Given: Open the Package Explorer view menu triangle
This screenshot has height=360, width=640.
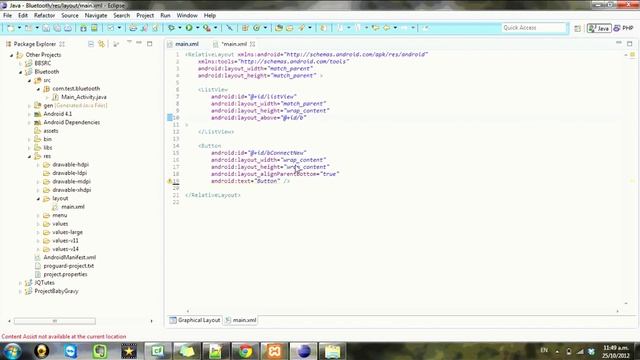Looking at the screenshot, I should (129, 42).
